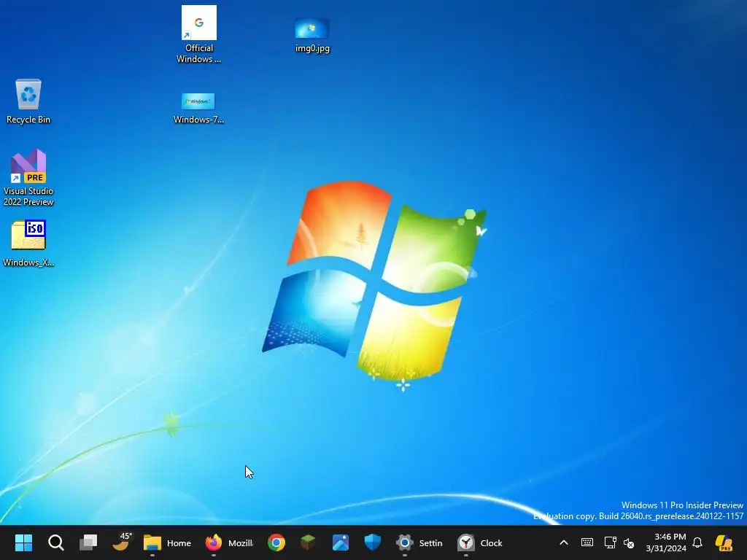
Task: Open the touch keyboard tray icon
Action: pos(587,542)
